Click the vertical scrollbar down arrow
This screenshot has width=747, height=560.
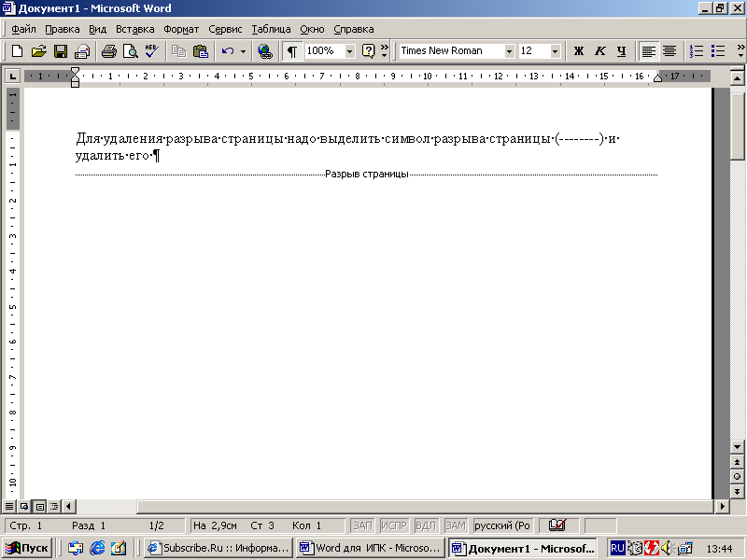[x=737, y=447]
